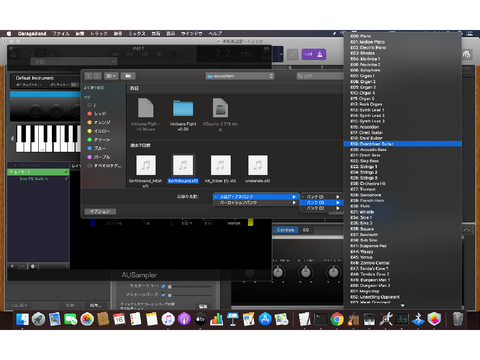Select the undertale.sf2 file icon

tap(258, 165)
